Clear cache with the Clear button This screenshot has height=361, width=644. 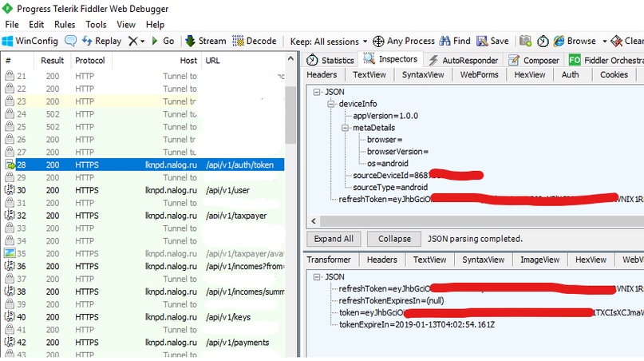(627, 41)
